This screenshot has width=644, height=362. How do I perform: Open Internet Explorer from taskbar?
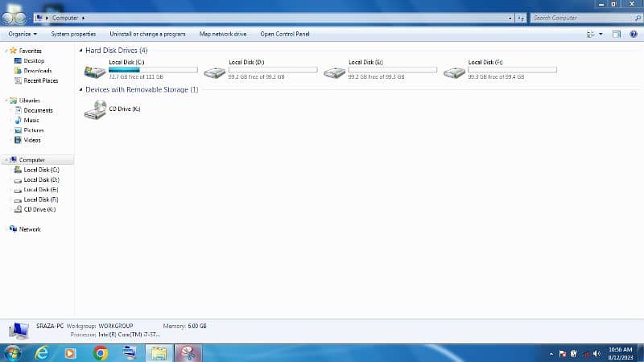(x=42, y=352)
